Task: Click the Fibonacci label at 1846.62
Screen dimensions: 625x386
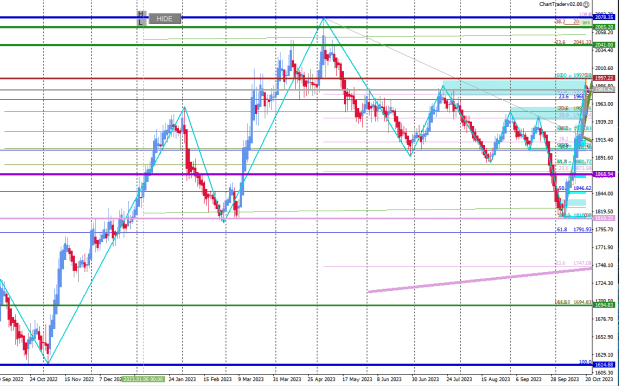Action: coord(576,188)
